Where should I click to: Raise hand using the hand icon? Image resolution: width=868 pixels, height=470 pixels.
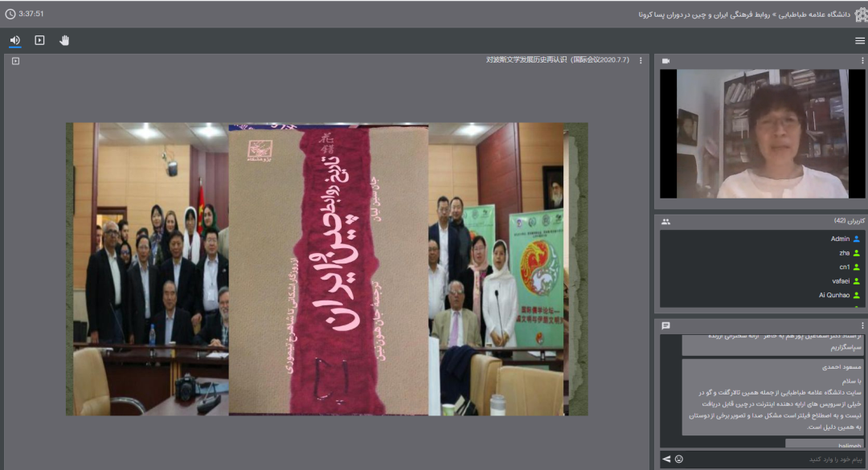pos(64,40)
